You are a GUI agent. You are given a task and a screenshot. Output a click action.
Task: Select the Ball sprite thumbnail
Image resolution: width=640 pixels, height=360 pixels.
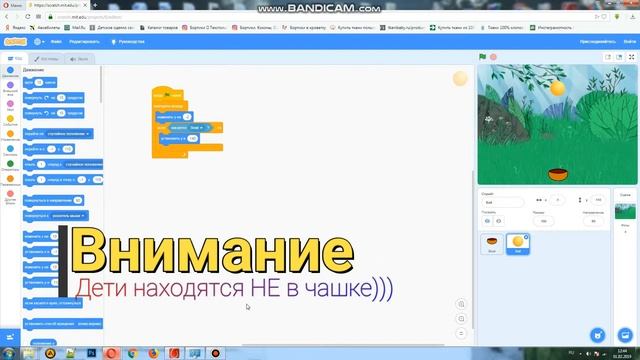518,244
